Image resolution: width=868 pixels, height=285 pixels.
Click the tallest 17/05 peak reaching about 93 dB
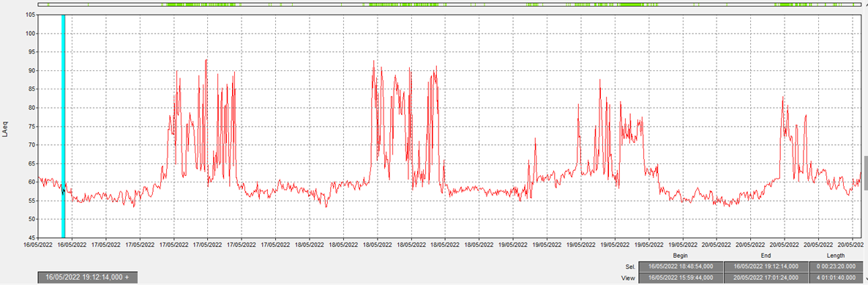(206, 60)
